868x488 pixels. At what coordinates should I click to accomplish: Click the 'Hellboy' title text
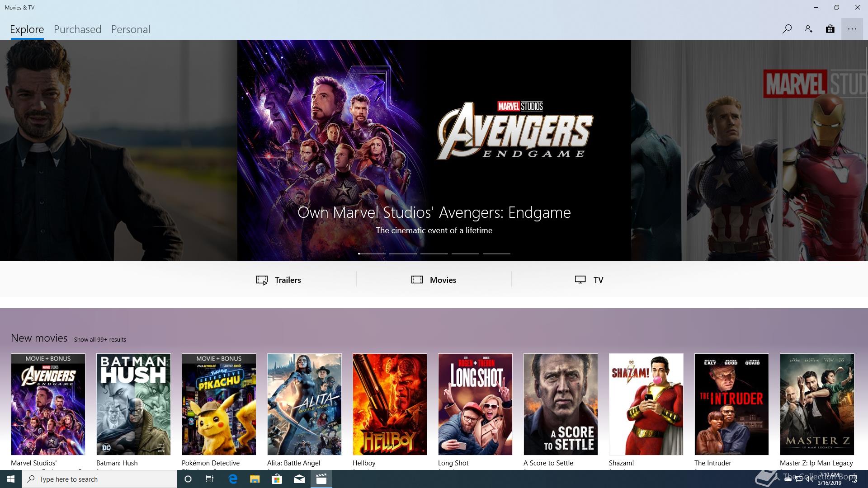click(364, 463)
